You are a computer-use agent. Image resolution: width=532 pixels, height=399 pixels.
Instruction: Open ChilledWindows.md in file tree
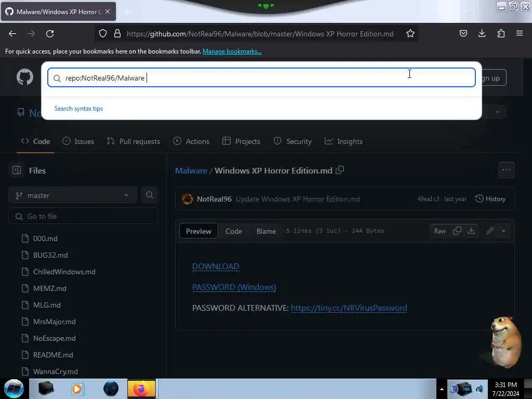click(64, 272)
